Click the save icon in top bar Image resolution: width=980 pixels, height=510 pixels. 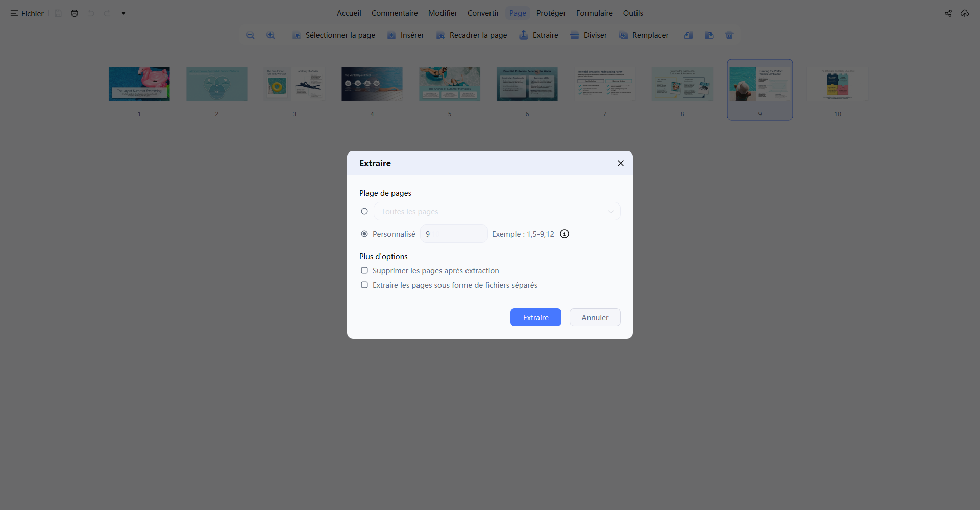pos(58,13)
